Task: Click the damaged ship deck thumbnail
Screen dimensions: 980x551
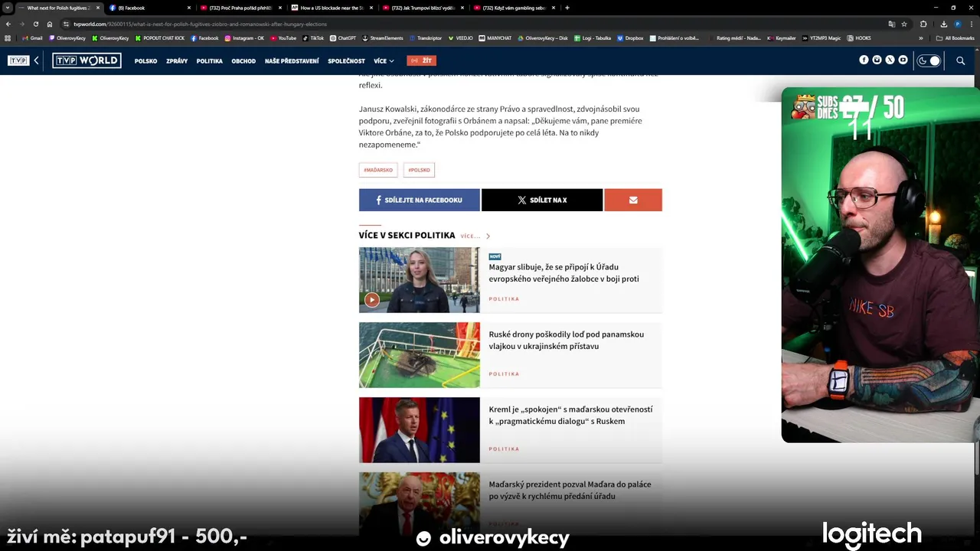Action: (420, 355)
